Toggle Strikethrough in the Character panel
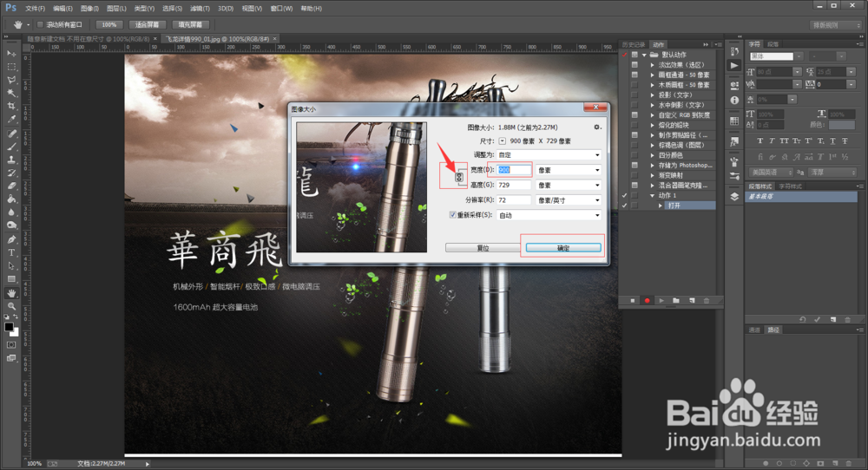Screen dimensions: 868x470 coord(845,141)
